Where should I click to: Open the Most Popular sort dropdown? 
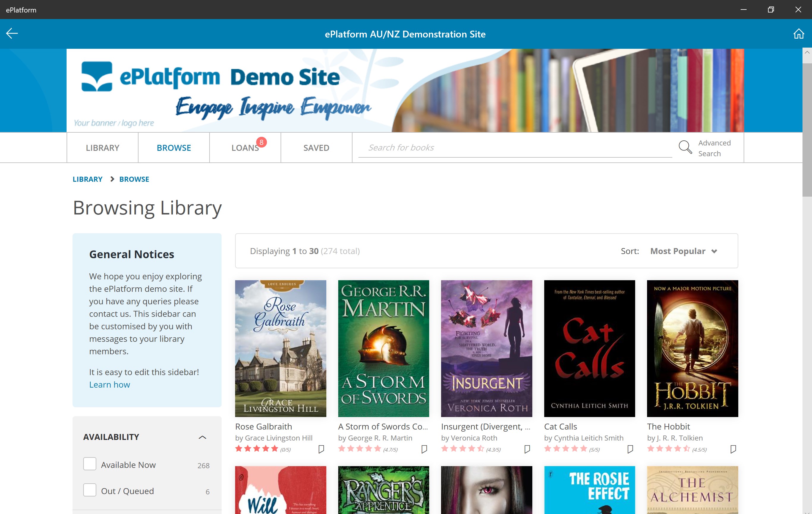click(683, 251)
